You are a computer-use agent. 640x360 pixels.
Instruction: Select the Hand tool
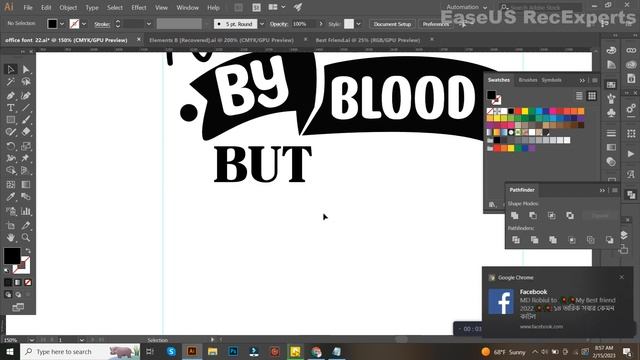(x=11, y=238)
